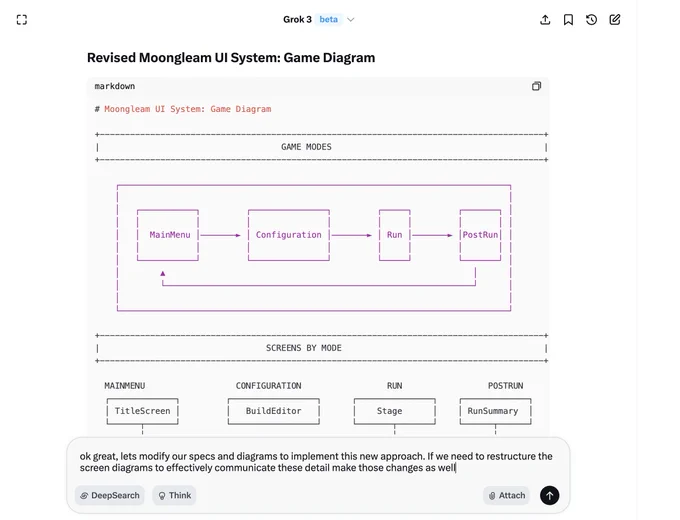This screenshot has height=520, width=680.
Task: Attach a file with the Attach button
Action: [507, 495]
